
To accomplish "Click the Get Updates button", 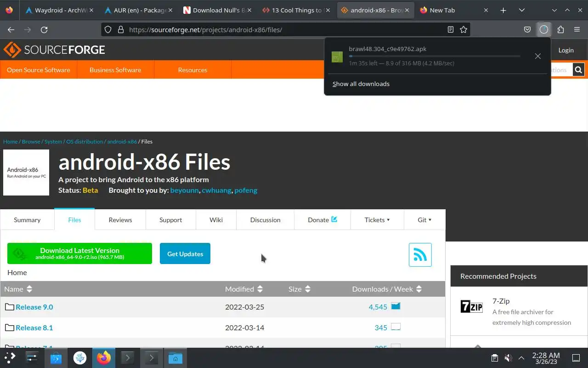I will pos(185,253).
